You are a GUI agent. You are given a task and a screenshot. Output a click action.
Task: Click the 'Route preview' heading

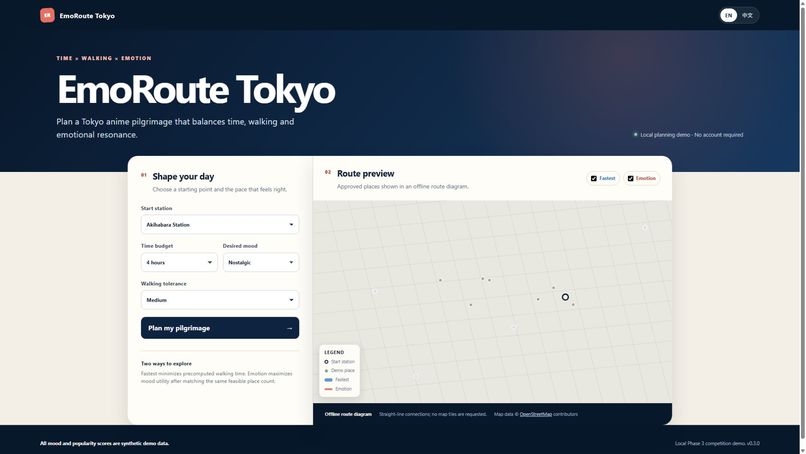365,174
